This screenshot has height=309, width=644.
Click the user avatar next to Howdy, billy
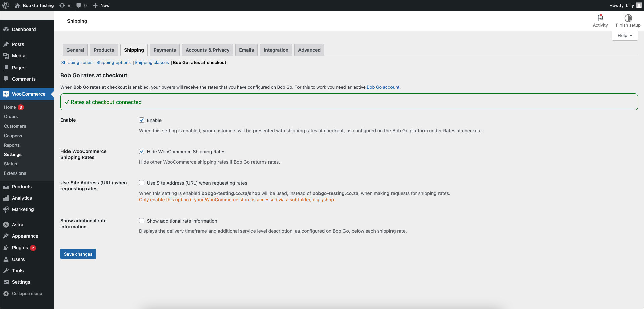pos(639,5)
